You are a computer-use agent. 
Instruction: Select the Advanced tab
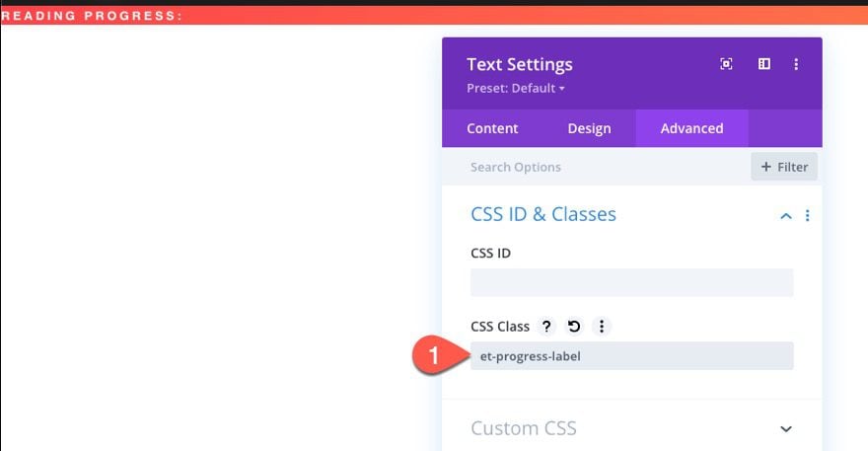point(691,128)
